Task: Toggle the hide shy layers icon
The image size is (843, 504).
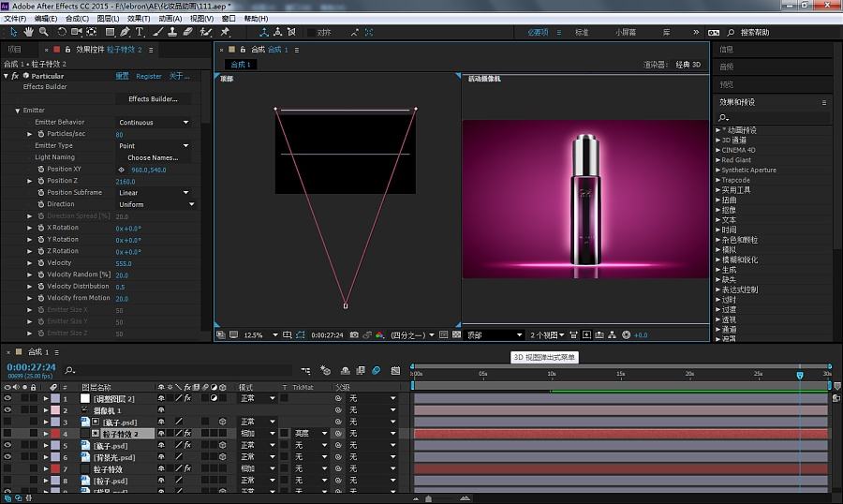Action: [345, 371]
